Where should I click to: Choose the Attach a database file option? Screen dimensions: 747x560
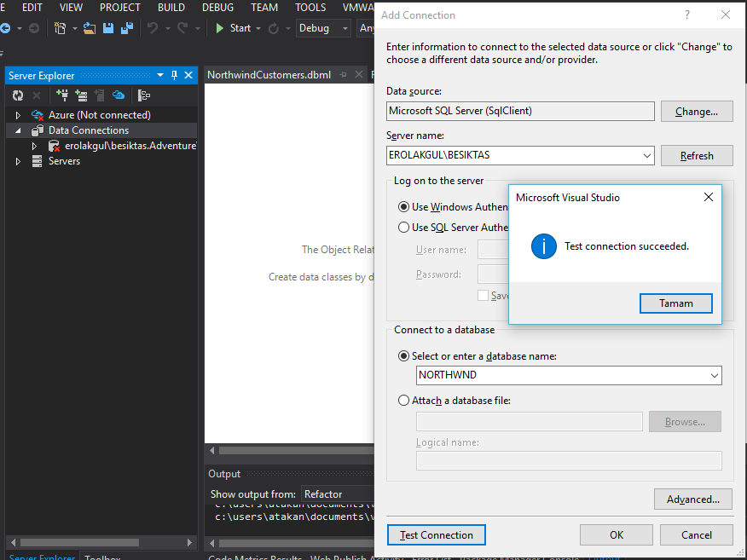tap(404, 401)
